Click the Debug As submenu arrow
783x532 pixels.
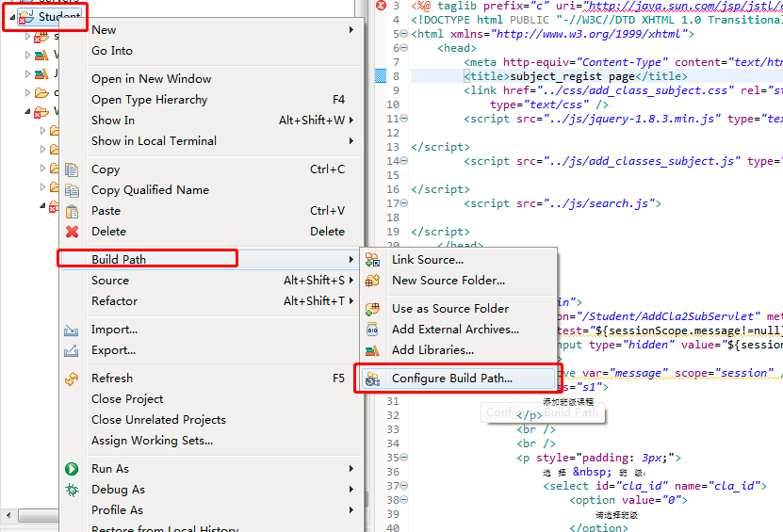(351, 490)
